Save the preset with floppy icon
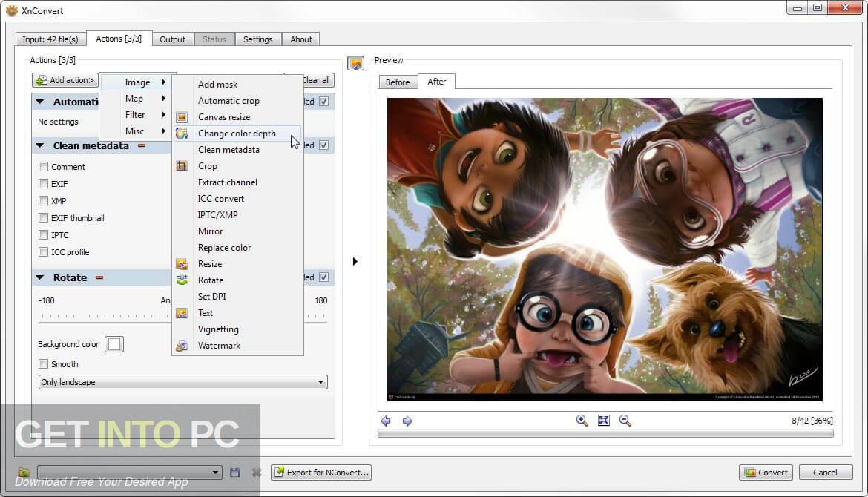Viewport: 868px width, 497px height. tap(235, 472)
